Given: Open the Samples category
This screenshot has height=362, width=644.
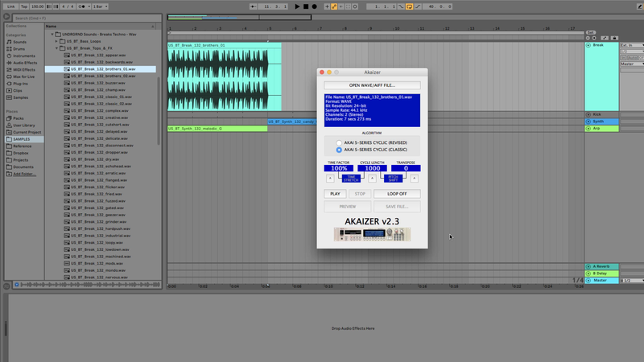Looking at the screenshot, I should pos(21,97).
